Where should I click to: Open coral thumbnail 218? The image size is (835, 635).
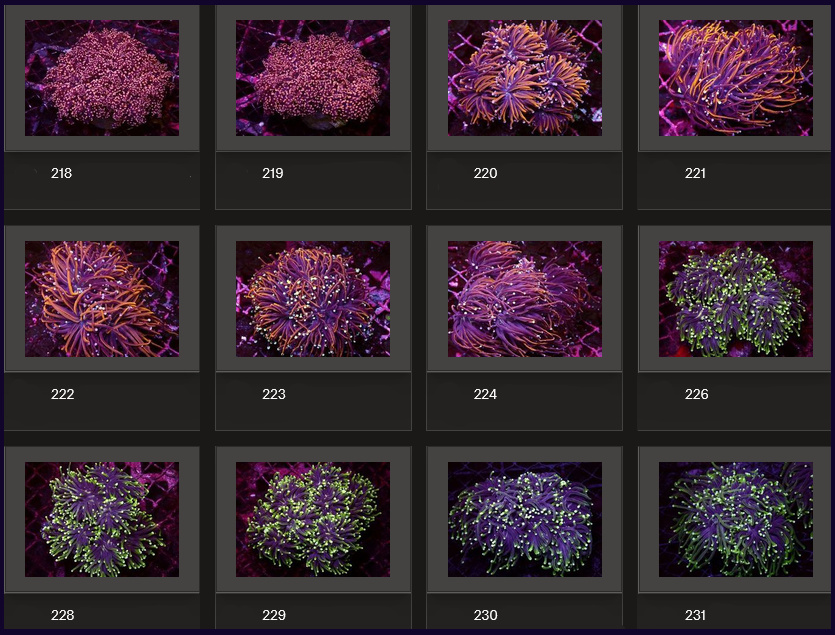[102, 78]
